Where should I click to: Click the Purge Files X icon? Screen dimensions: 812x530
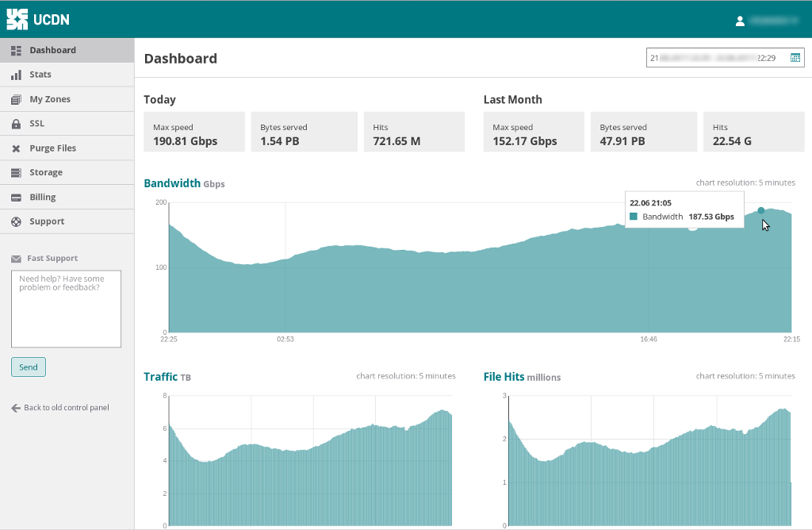[16, 148]
